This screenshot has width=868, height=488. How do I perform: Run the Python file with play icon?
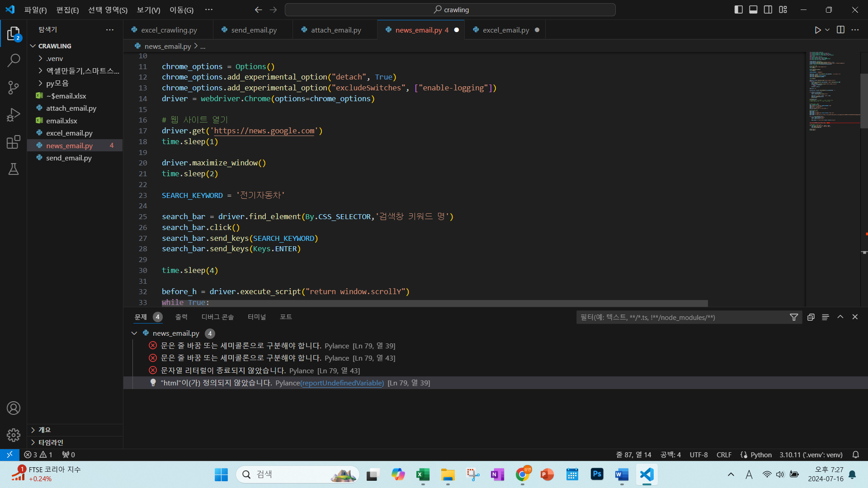818,30
